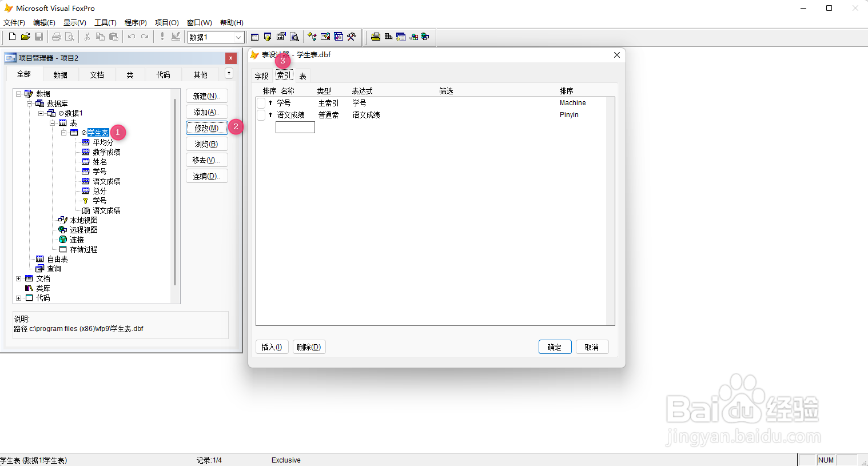Click the Print toolbar icon
This screenshot has width=868, height=466.
[56, 37]
